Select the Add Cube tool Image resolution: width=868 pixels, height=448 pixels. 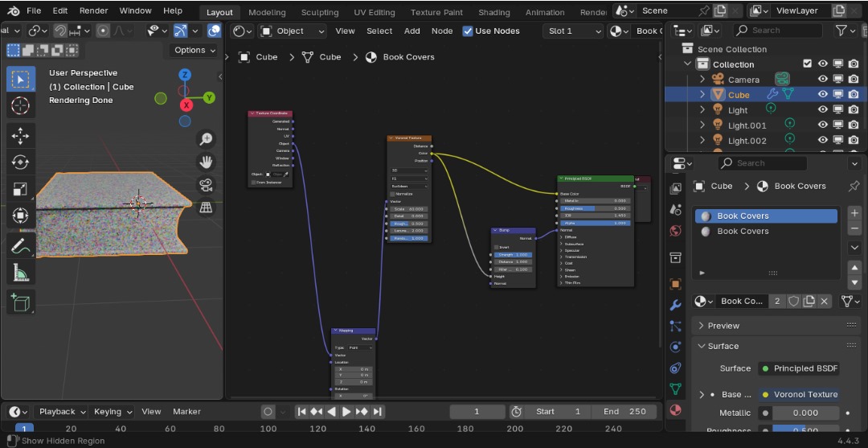20,302
